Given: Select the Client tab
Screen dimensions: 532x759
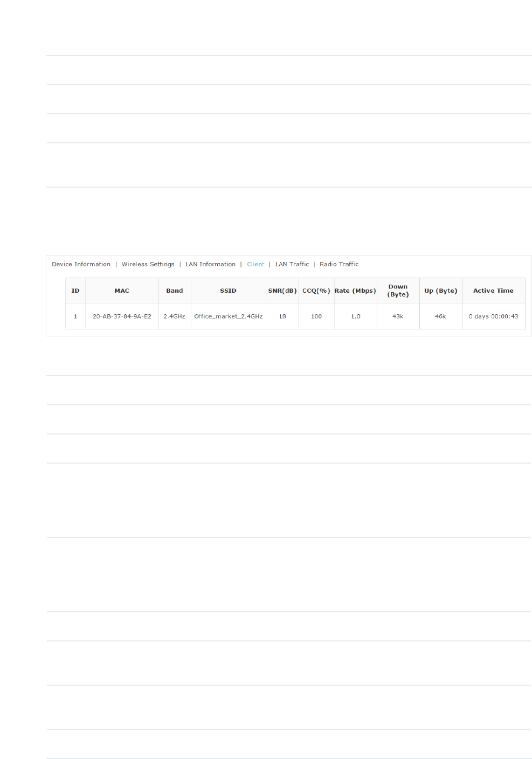Looking at the screenshot, I should (x=255, y=264).
